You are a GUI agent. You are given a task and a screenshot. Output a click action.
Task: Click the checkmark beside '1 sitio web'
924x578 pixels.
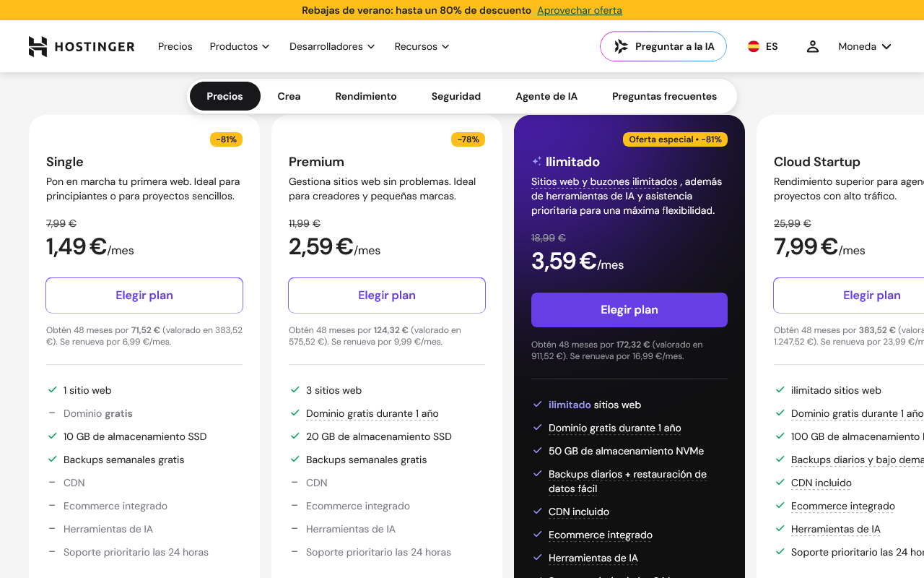pos(52,390)
